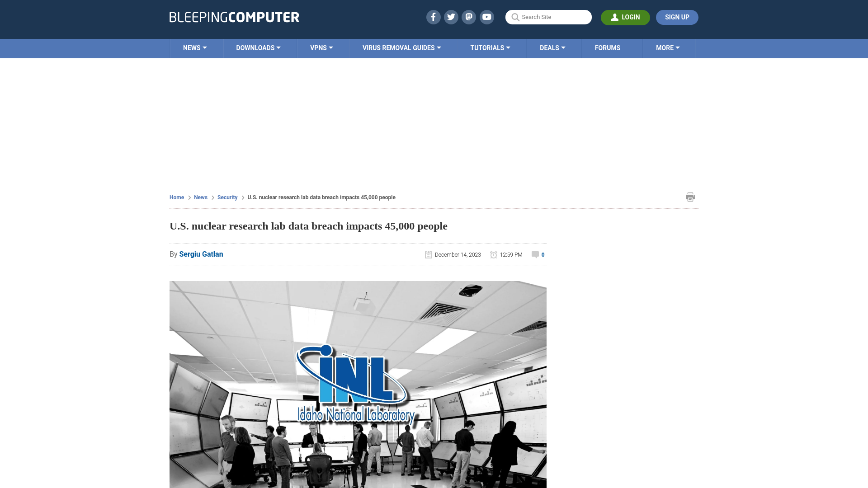This screenshot has width=868, height=488.
Task: Open the YouTube social icon link
Action: point(487,17)
